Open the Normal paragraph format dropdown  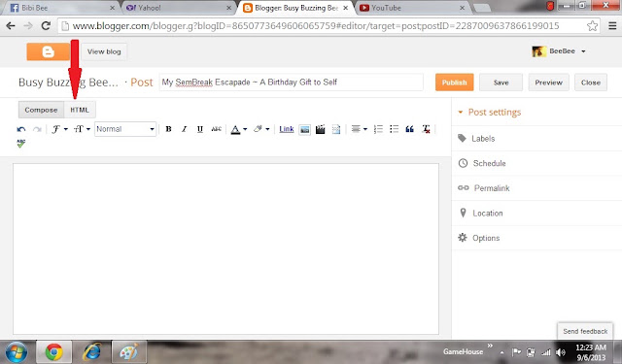[125, 129]
